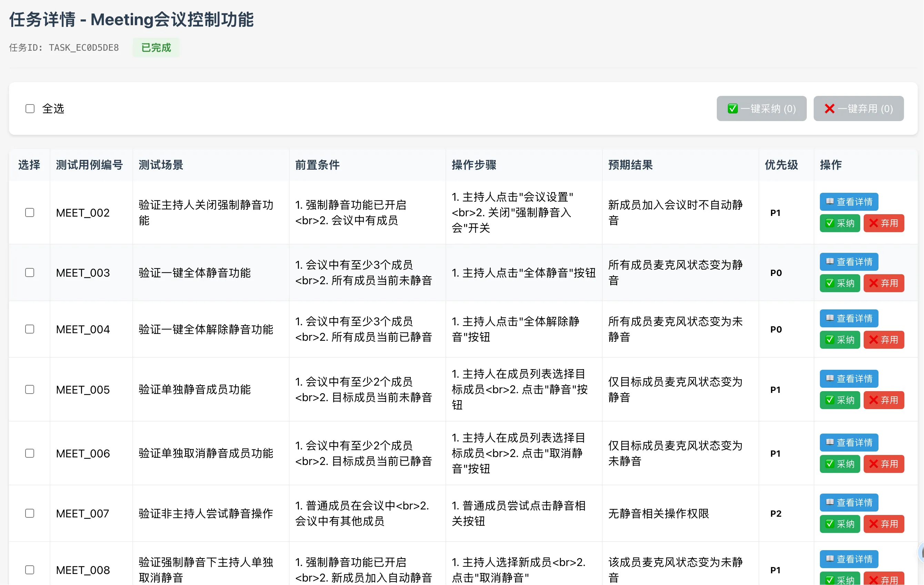Select the MEET_005 row checkbox

pyautogui.click(x=30, y=390)
